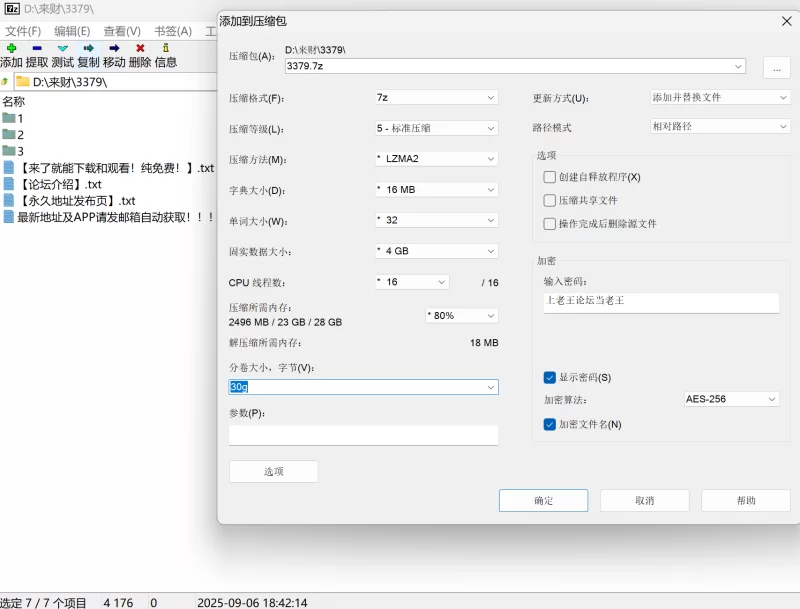Click the OK (确定) button
Screen dimensions: 800x609
click(543, 500)
